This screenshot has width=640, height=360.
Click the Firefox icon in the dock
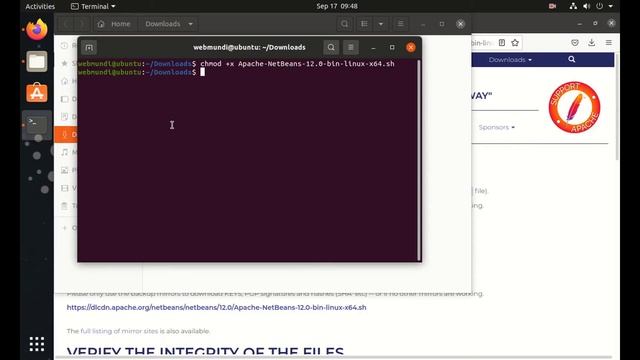[37, 30]
